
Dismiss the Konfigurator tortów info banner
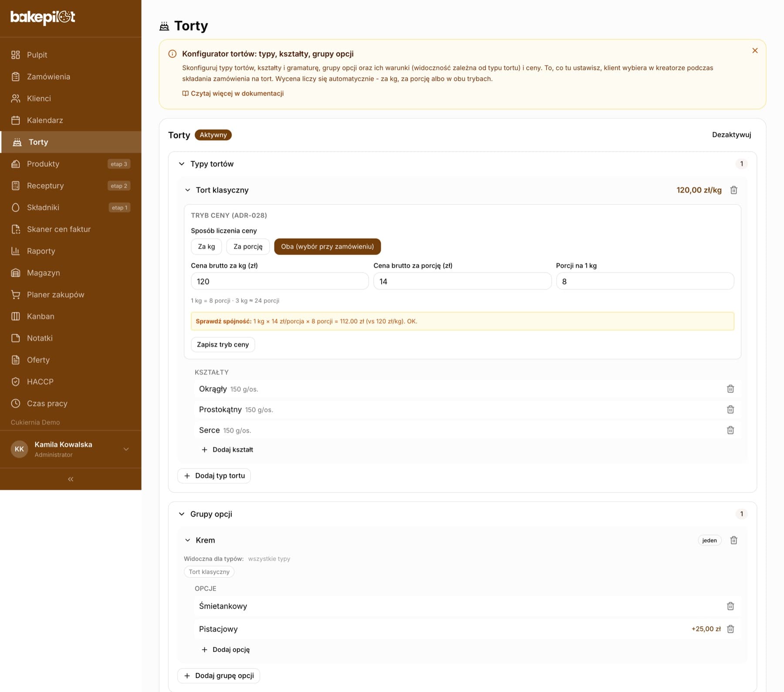(755, 51)
